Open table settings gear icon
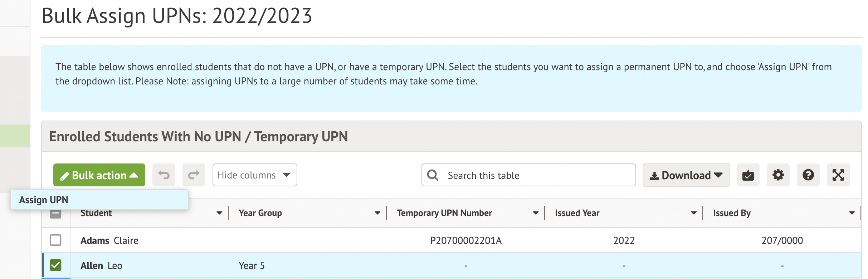The height and width of the screenshot is (279, 868). (778, 175)
